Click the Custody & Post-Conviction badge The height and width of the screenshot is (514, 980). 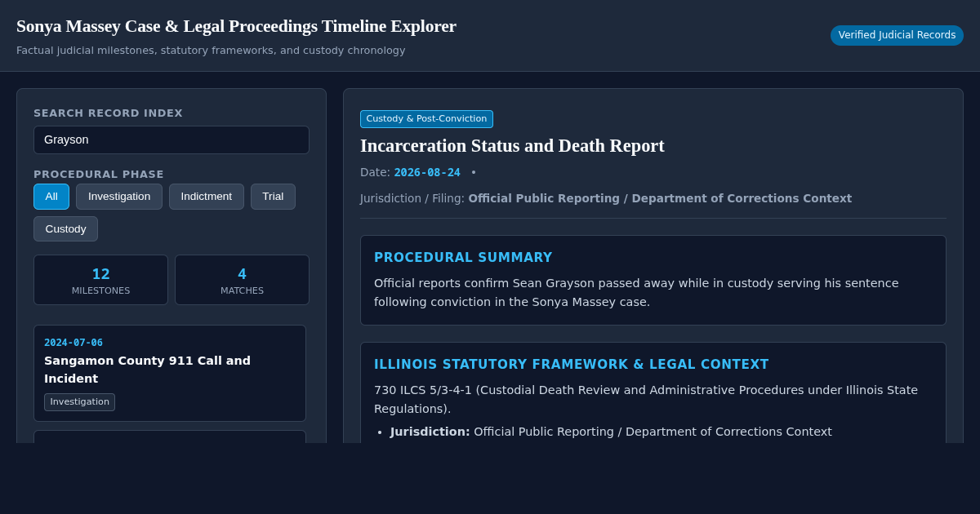coord(426,119)
